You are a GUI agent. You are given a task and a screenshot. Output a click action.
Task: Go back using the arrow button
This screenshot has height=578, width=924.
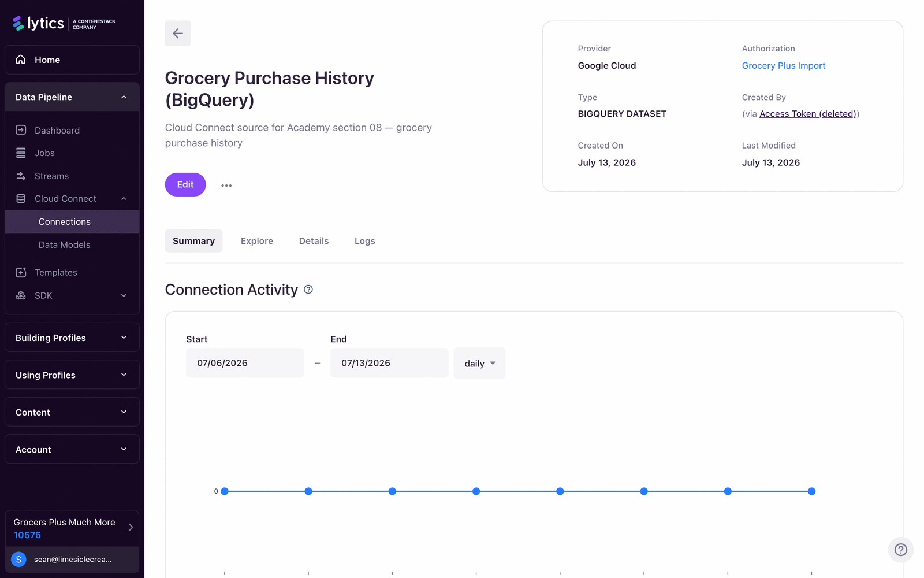pyautogui.click(x=178, y=34)
